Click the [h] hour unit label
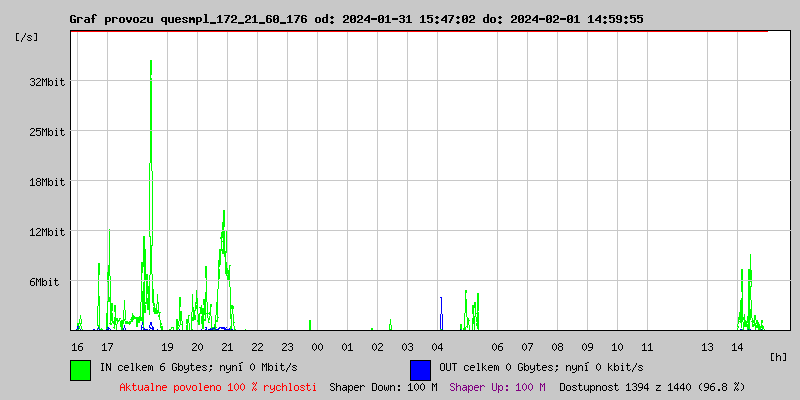800x400 pixels. pos(779,356)
